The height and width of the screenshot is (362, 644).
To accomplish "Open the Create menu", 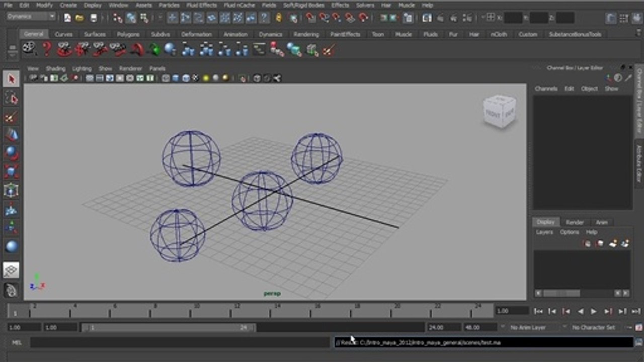I will click(68, 5).
